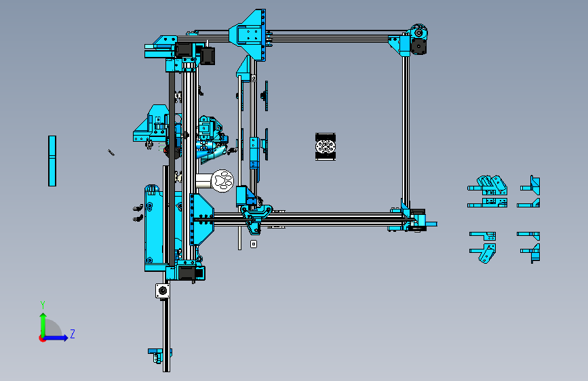Click the red origin dot of the axis triad
588x381 pixels.
(x=41, y=338)
